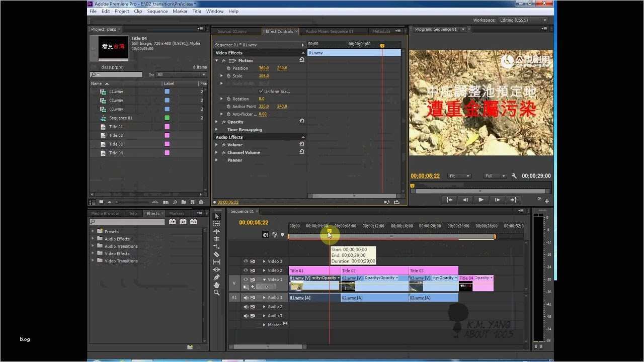Click the trash icon in Project panel
644x362 pixels.
(201, 202)
